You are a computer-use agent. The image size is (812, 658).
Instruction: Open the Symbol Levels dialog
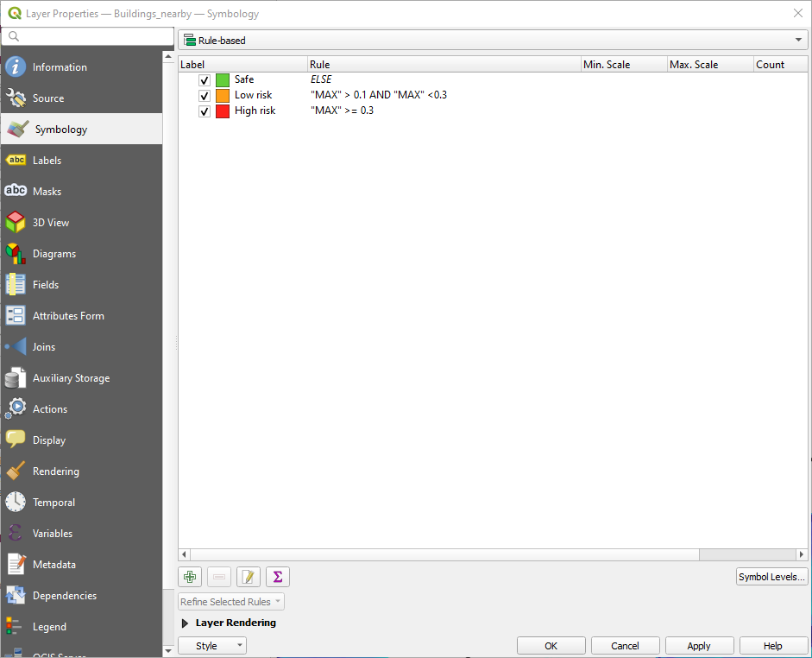click(771, 577)
